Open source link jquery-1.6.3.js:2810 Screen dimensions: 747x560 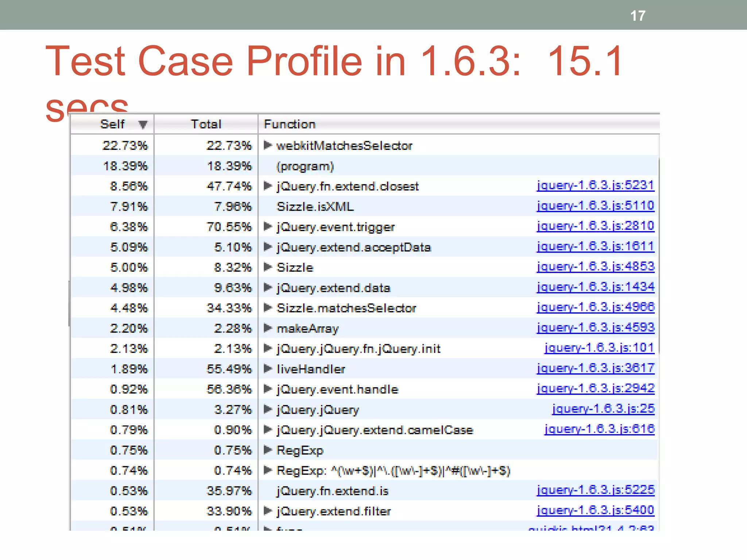(595, 226)
